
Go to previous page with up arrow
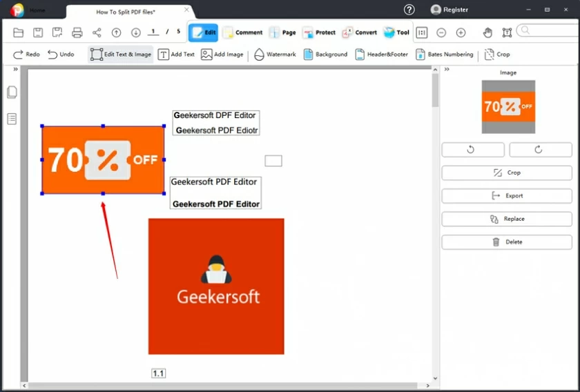tap(116, 32)
